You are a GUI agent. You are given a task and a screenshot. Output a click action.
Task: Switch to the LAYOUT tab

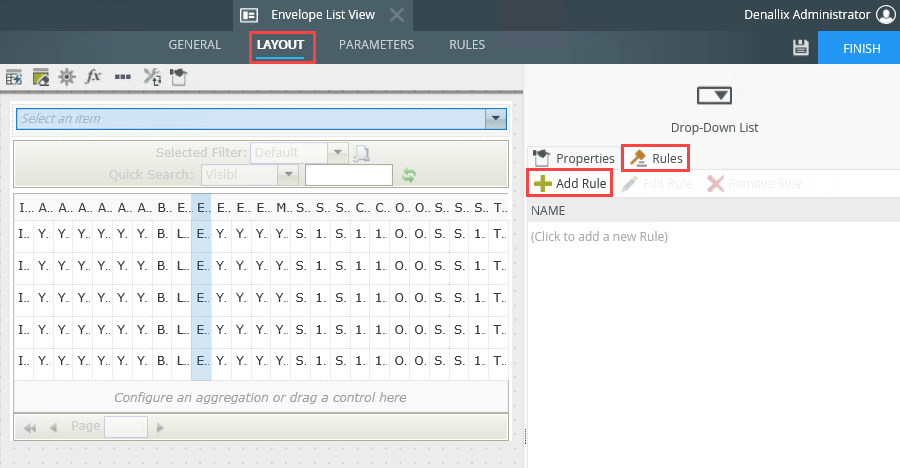coord(280,45)
